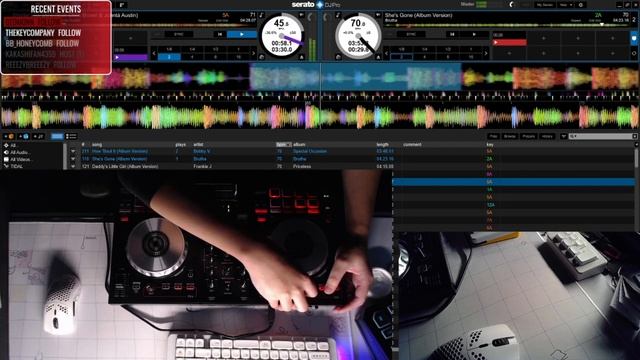640x360 pixels.
Task: Click the blue pad-mode icon at right edge
Action: 634,39
